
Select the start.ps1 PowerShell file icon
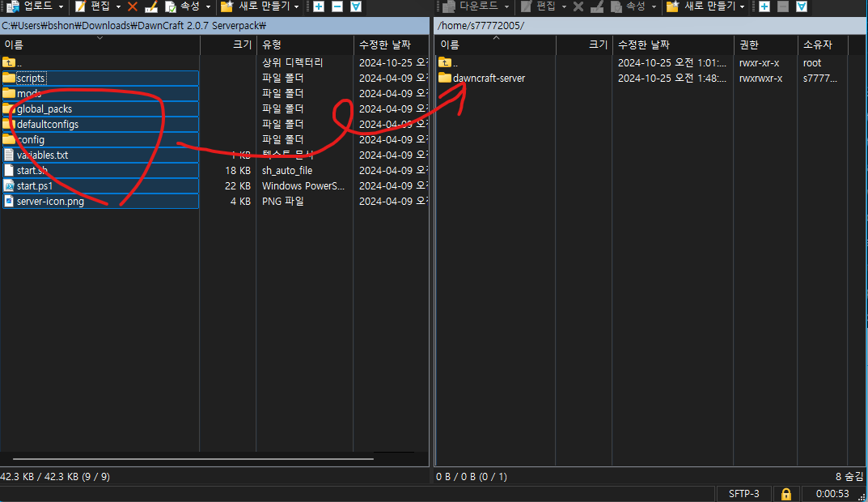(x=9, y=185)
